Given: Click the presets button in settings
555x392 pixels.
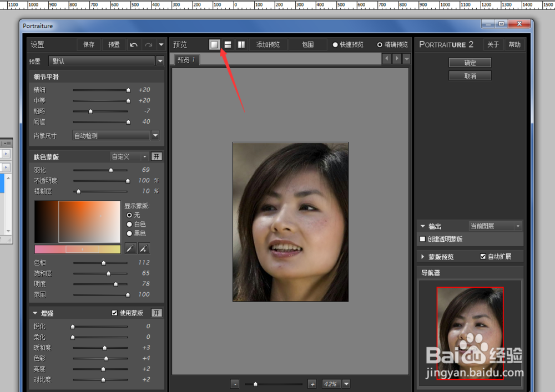Looking at the screenshot, I should tap(114, 44).
